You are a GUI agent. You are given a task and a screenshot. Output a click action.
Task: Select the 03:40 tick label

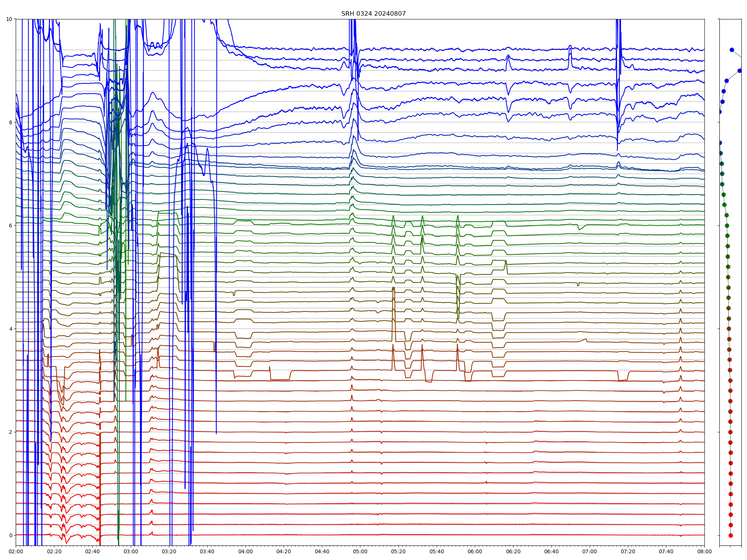coord(207,551)
